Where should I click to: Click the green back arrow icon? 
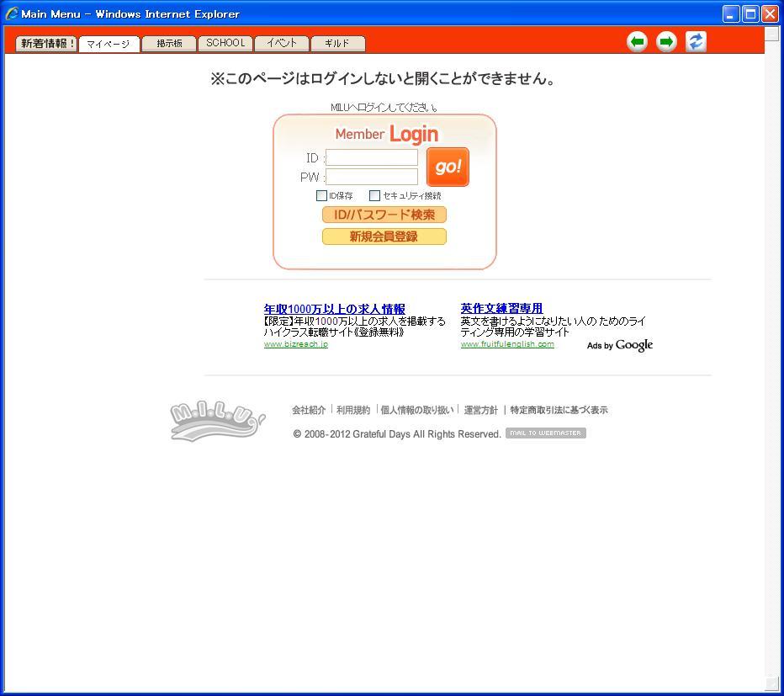637,42
